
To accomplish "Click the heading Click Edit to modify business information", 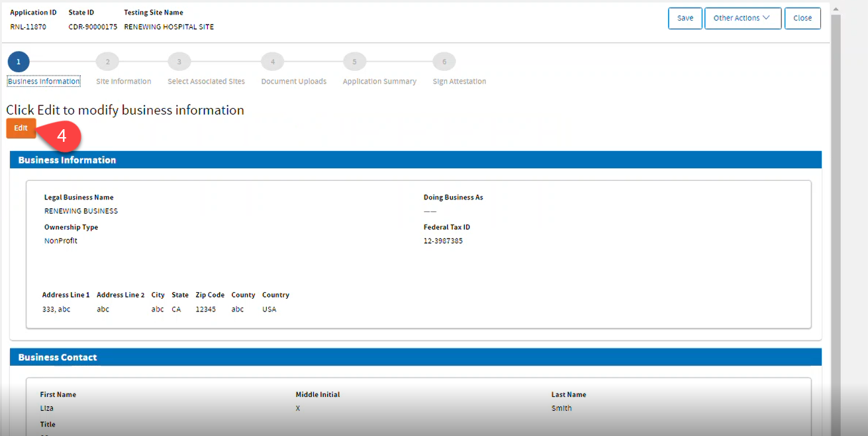I will click(125, 110).
